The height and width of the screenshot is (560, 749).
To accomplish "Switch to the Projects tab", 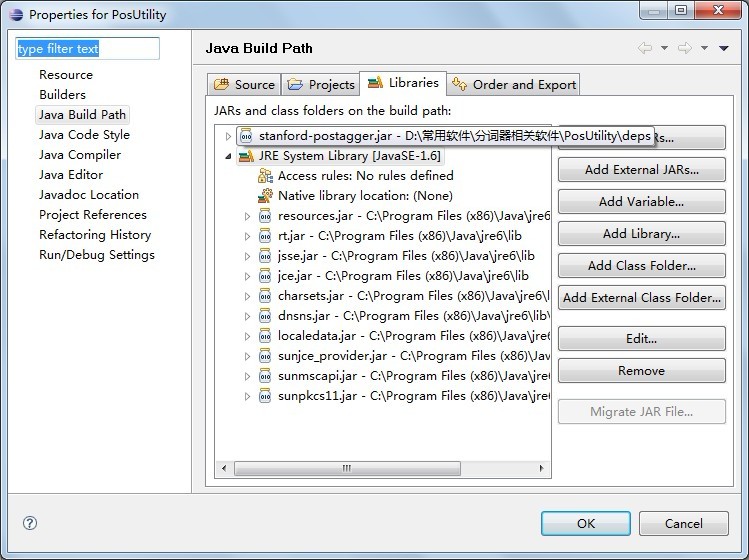I will coord(321,85).
